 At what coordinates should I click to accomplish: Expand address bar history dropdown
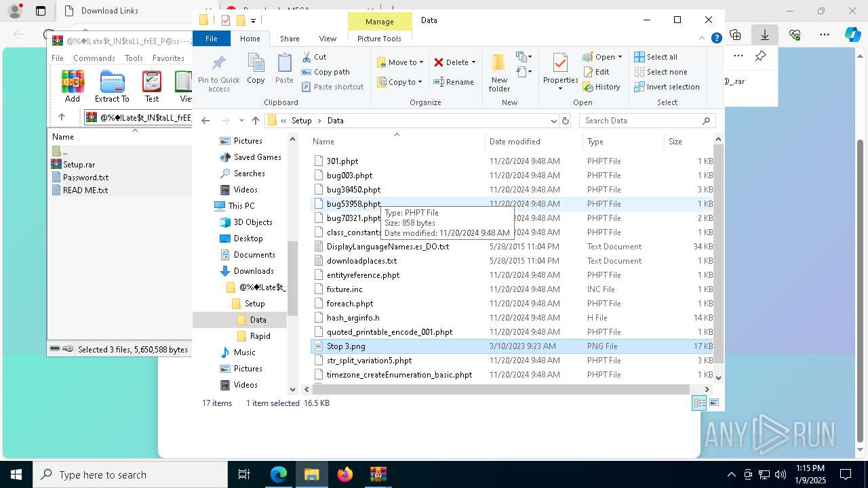(x=554, y=121)
